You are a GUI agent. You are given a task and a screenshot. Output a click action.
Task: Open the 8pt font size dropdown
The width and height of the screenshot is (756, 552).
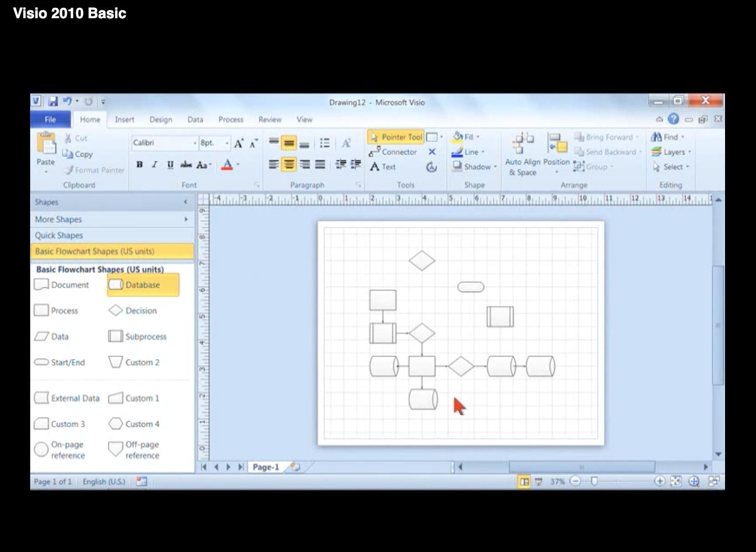227,143
